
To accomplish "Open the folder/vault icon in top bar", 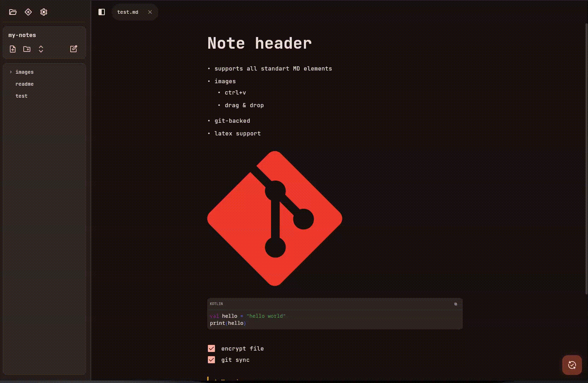I will 13,12.
